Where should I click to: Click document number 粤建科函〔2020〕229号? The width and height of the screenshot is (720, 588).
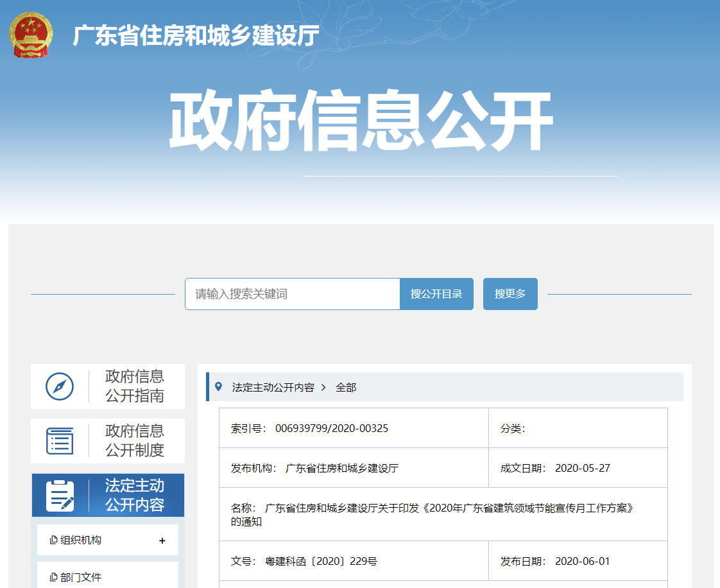click(x=321, y=561)
